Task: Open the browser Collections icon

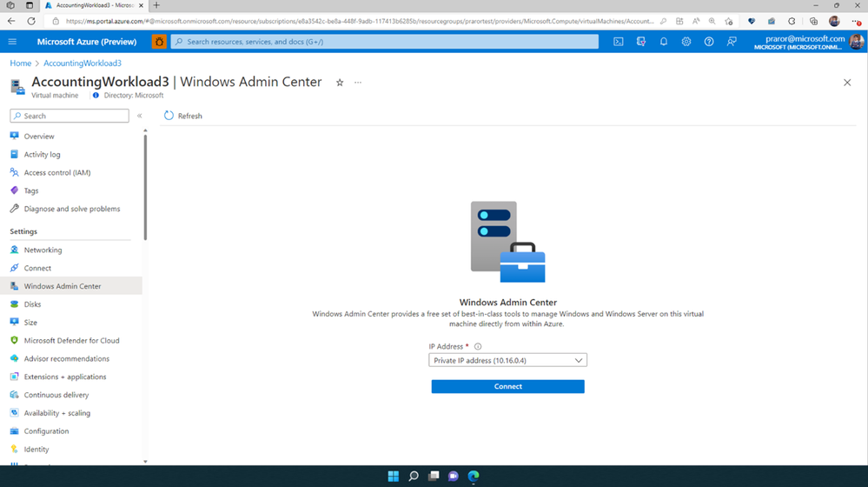Action: point(813,21)
